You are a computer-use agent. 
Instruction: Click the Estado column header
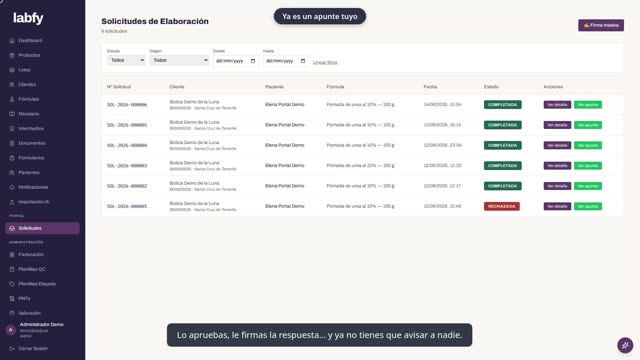[x=491, y=87]
